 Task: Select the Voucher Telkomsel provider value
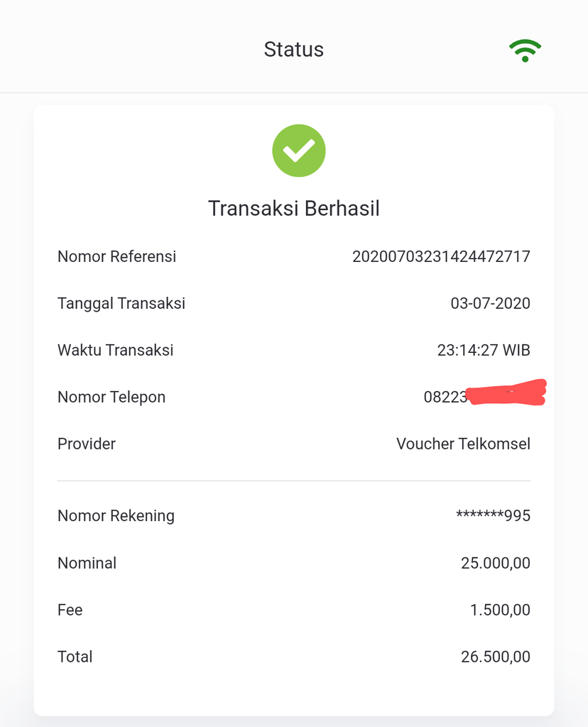point(463,444)
